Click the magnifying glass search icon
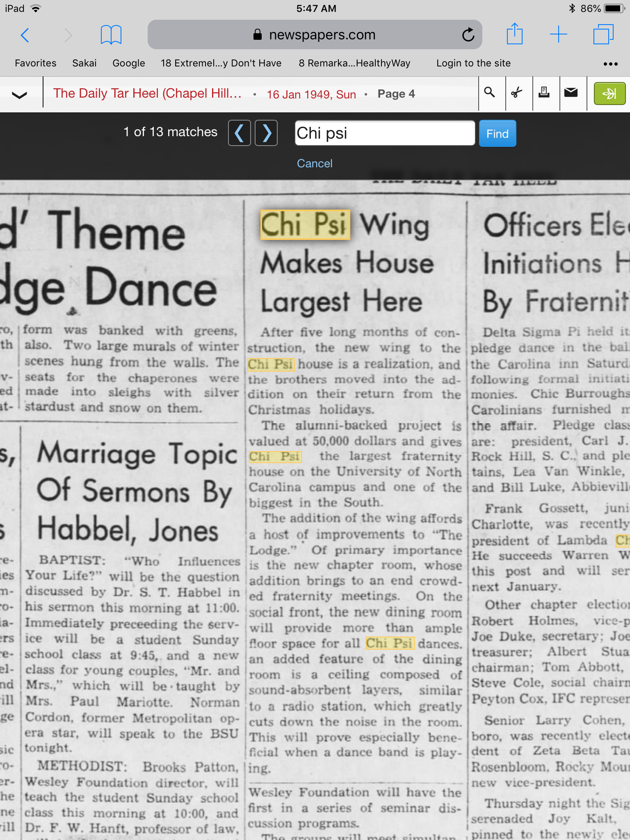Viewport: 630px width, 840px height. (x=489, y=93)
